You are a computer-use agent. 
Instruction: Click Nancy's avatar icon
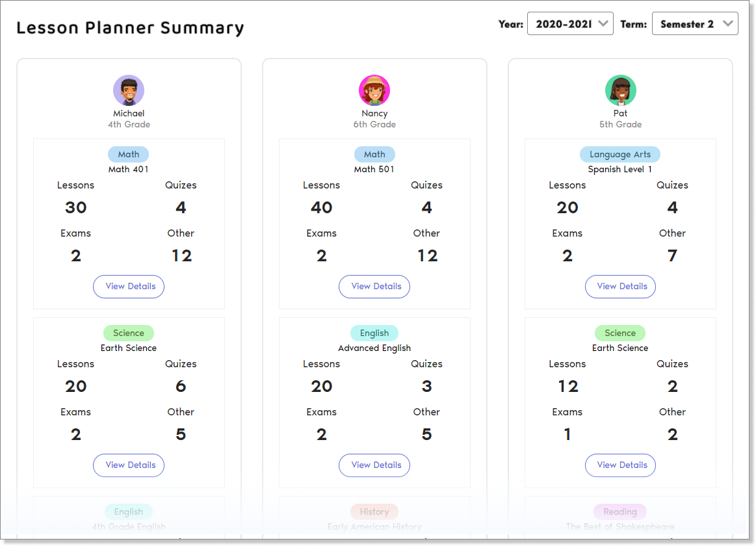[374, 90]
